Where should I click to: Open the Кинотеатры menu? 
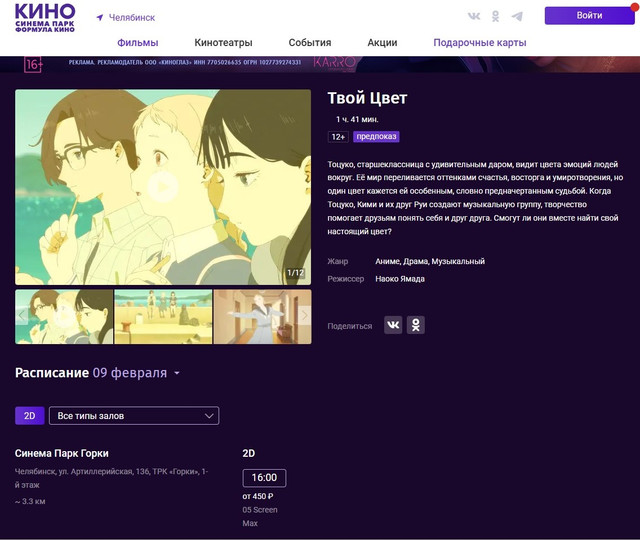pyautogui.click(x=223, y=42)
